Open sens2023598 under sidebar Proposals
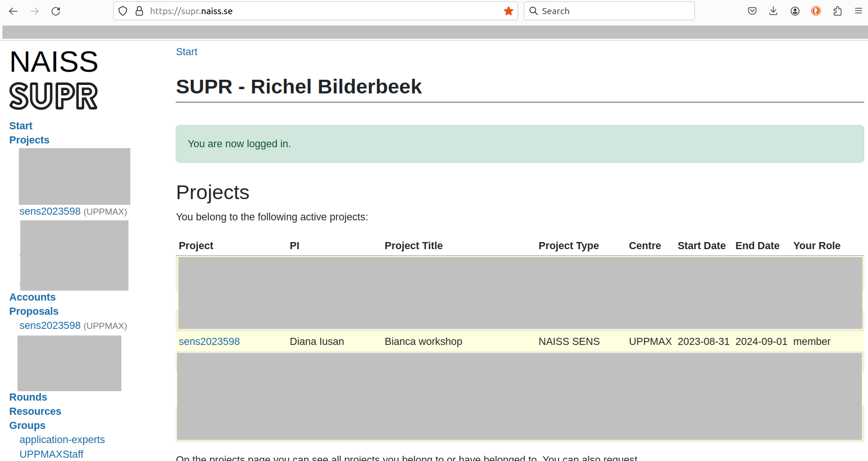 click(x=50, y=326)
